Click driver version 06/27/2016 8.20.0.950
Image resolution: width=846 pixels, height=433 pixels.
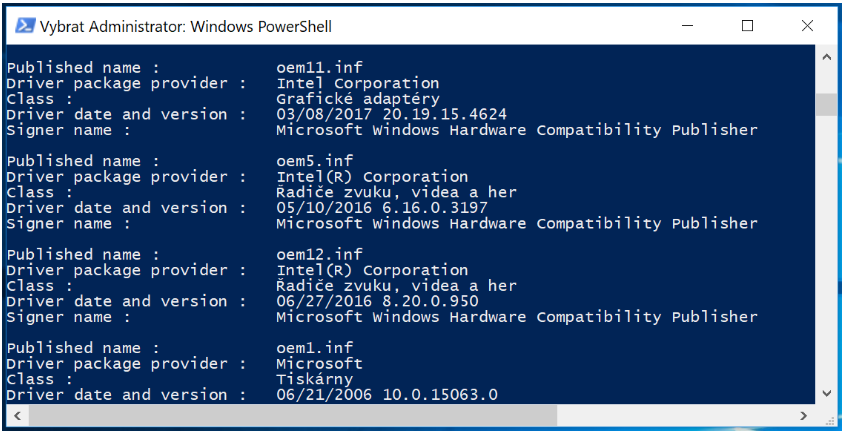377,301
